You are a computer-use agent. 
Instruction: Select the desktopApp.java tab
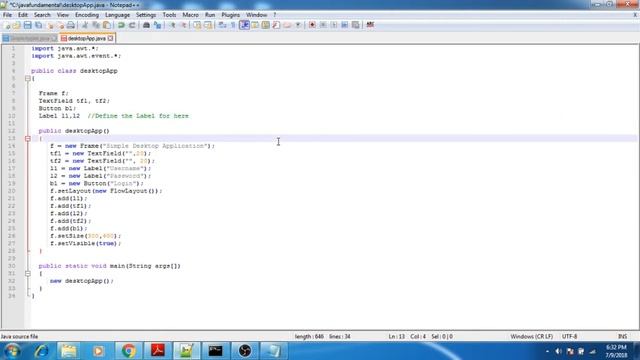click(x=87, y=38)
